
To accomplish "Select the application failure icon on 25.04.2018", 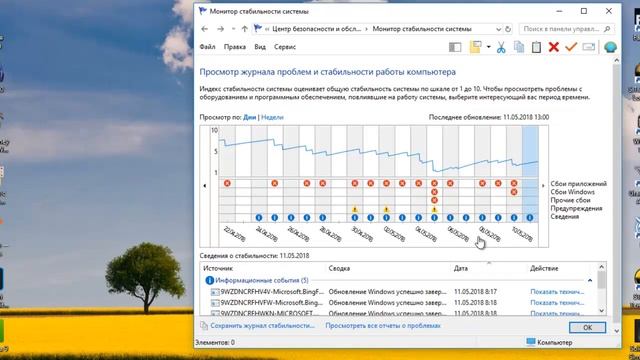I will tap(275, 184).
